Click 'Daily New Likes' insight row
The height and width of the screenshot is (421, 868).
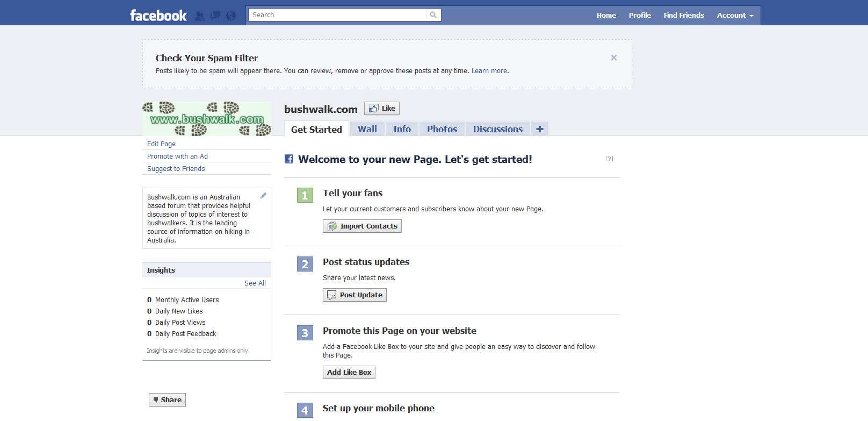pyautogui.click(x=175, y=311)
